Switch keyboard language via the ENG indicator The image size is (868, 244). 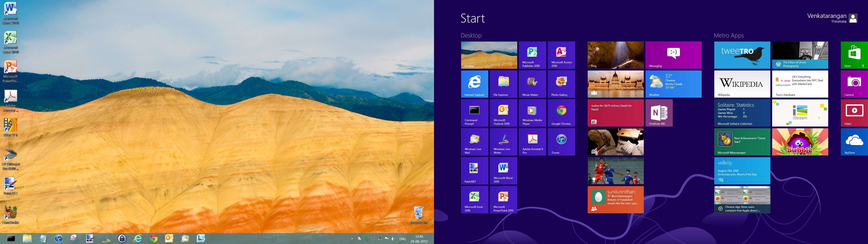tap(403, 239)
